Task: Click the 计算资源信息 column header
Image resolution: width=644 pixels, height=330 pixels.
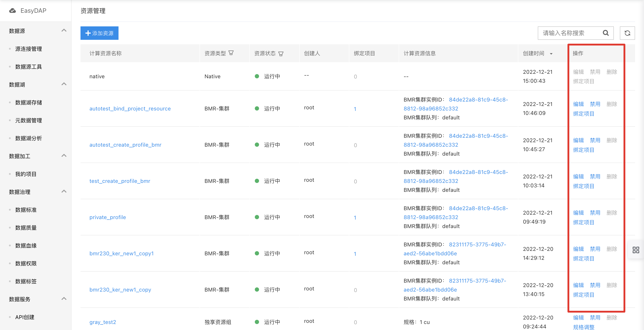Action: tap(419, 53)
